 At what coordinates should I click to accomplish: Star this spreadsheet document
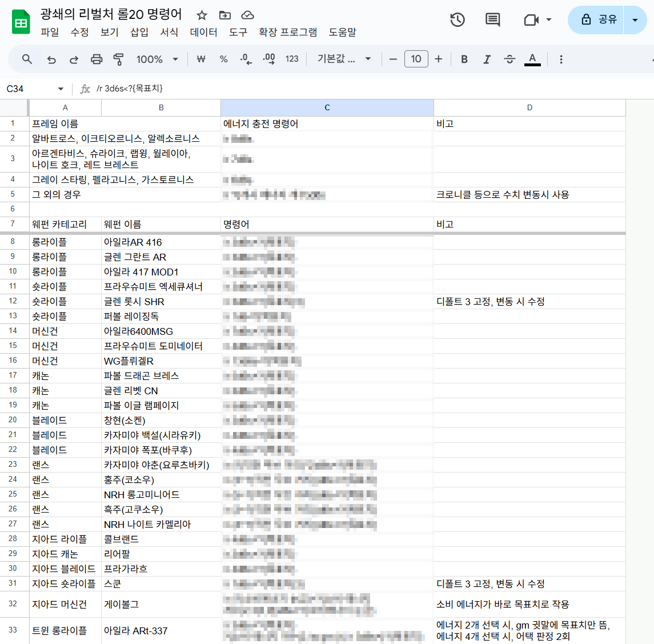pos(202,15)
